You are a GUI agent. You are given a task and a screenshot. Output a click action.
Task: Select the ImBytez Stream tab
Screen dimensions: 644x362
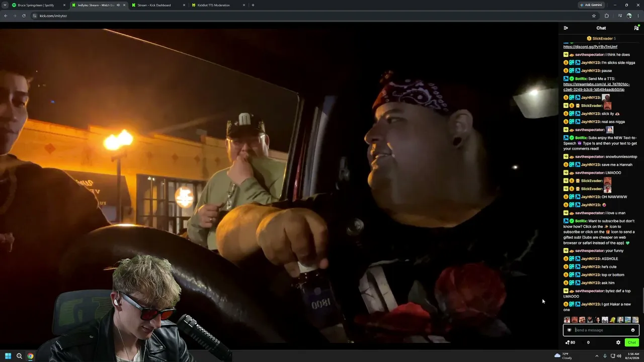(x=99, y=5)
